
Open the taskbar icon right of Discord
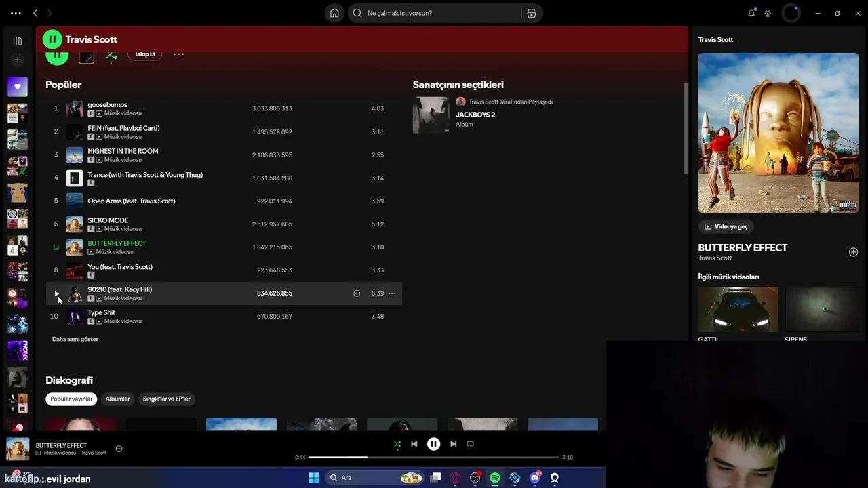click(x=555, y=478)
